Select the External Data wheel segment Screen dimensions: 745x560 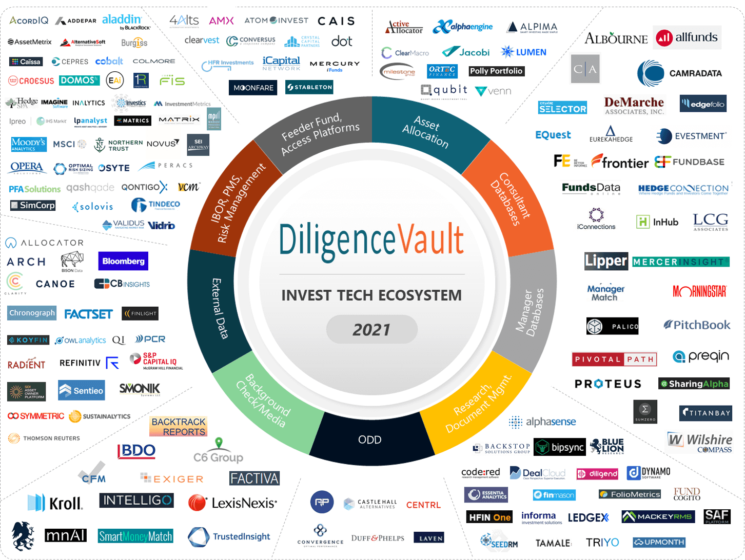click(x=219, y=309)
